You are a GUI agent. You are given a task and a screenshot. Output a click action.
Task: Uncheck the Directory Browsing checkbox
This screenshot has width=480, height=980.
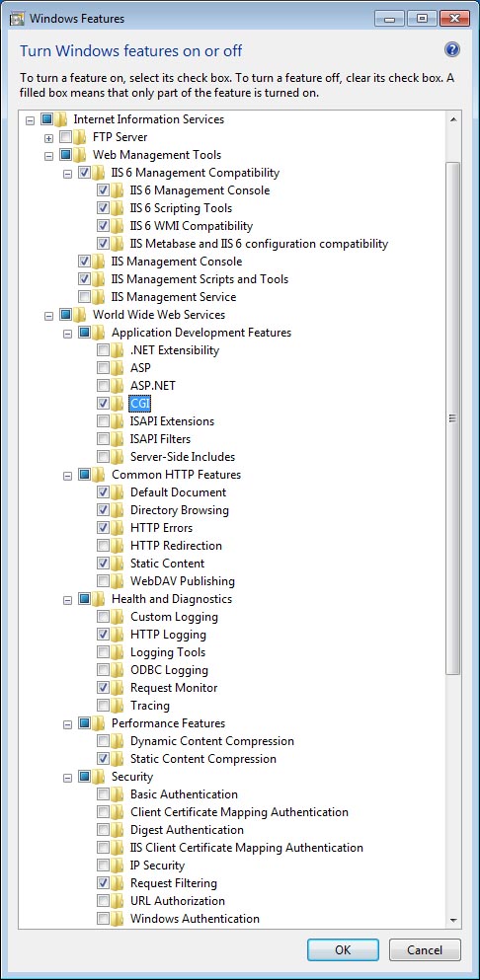(x=104, y=510)
